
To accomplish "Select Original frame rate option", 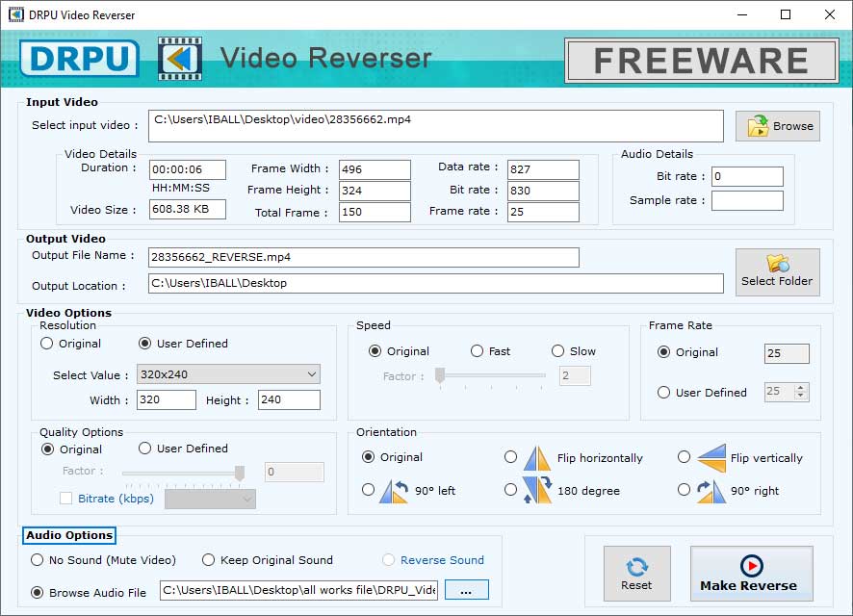I will (663, 352).
